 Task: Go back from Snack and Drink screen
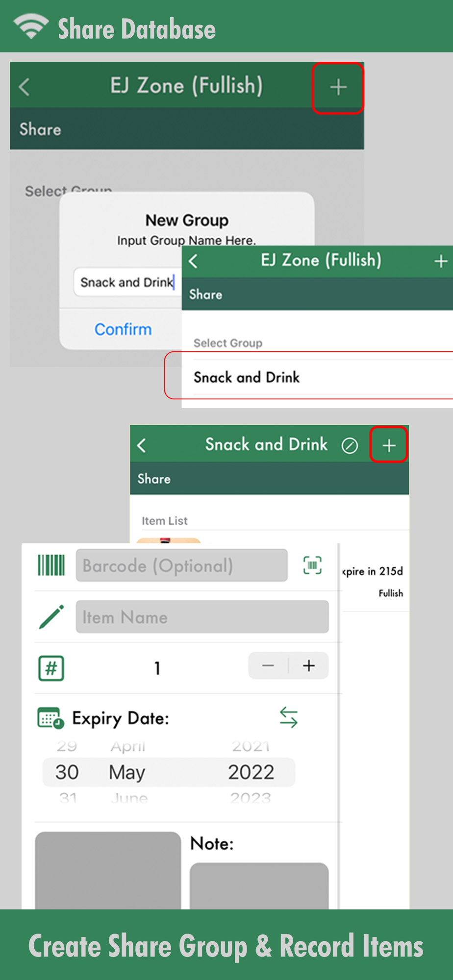click(x=142, y=445)
